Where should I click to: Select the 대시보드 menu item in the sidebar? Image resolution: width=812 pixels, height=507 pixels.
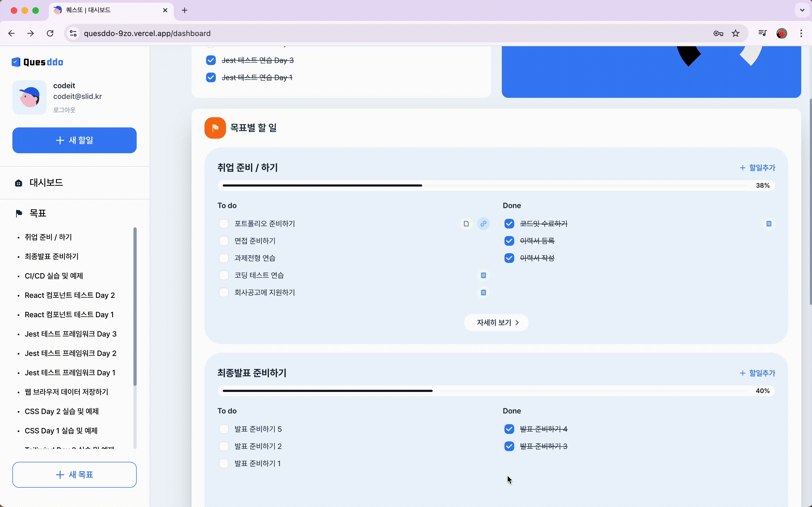(x=46, y=183)
